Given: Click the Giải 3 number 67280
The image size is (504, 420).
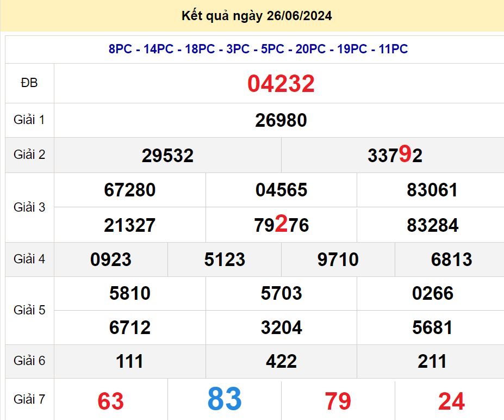Looking at the screenshot, I should [x=129, y=190].
